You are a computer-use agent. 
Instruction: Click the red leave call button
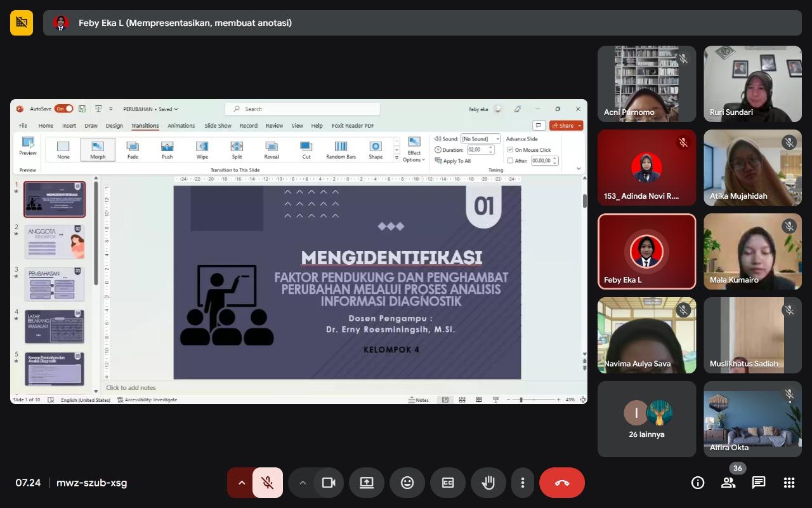(561, 483)
